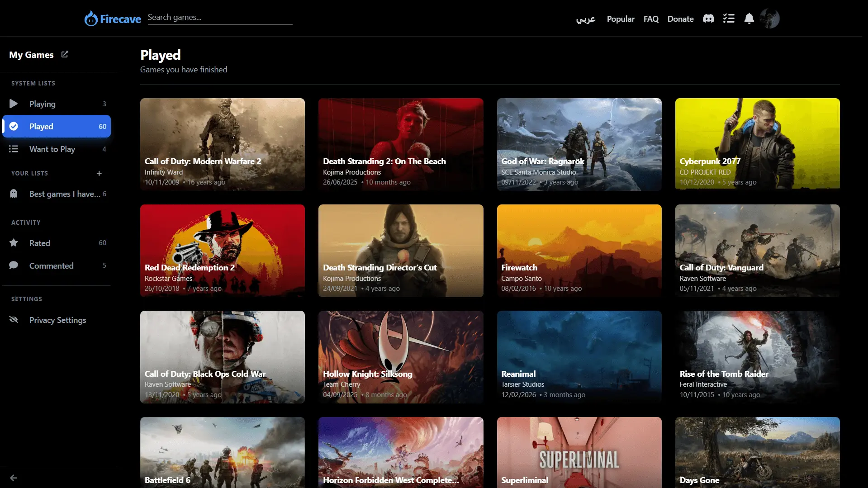Open the user profile avatar
Screen dimensions: 868x488
click(x=769, y=19)
